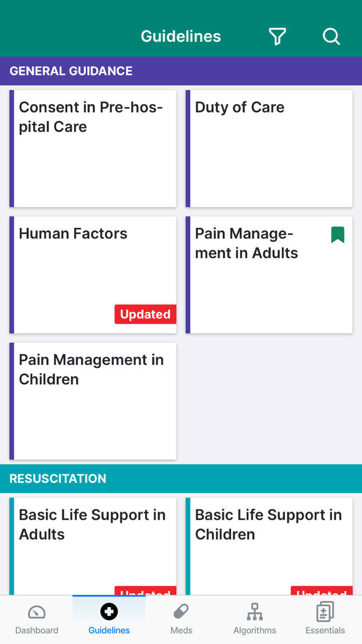The height and width of the screenshot is (644, 362).
Task: Switch to the Algorithms tab label
Action: [254, 631]
